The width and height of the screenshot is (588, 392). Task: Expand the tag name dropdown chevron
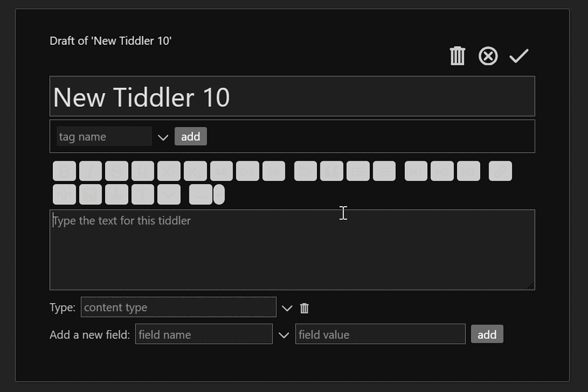(163, 137)
